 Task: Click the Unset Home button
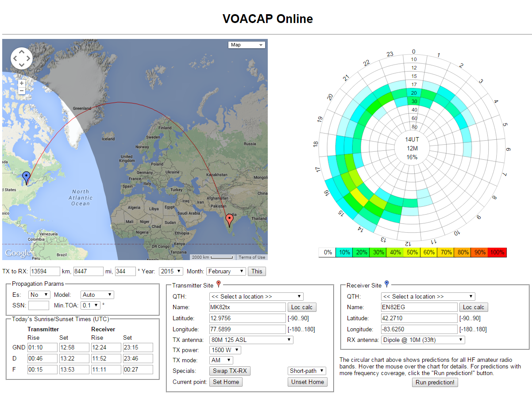point(308,382)
